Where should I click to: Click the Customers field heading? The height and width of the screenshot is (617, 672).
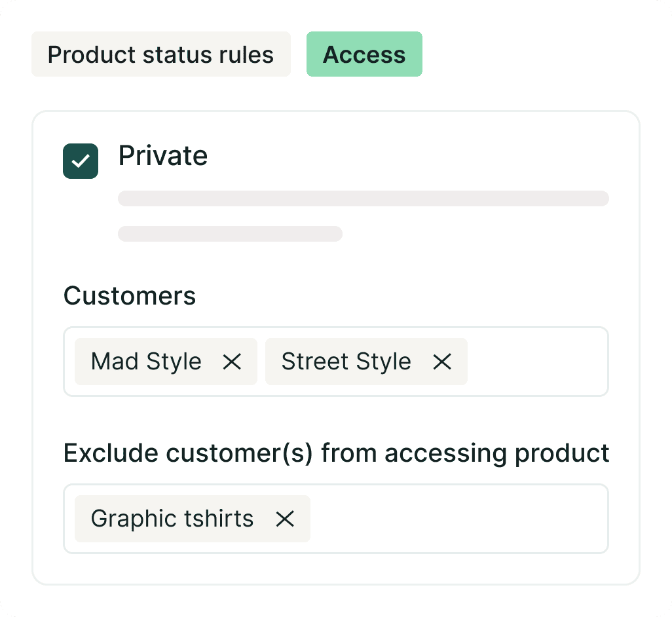coord(130,296)
